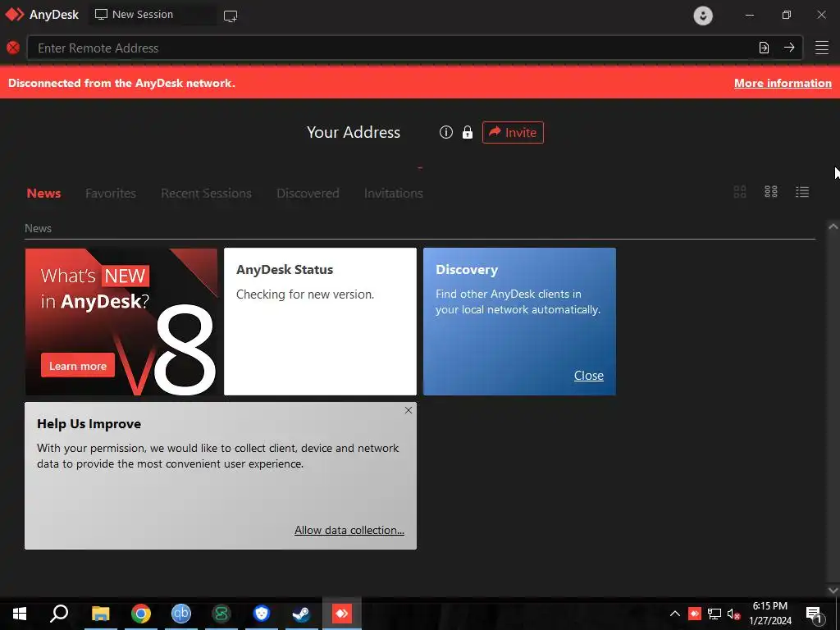The width and height of the screenshot is (840, 630).
Task: Open the network tray icon
Action: (x=714, y=614)
